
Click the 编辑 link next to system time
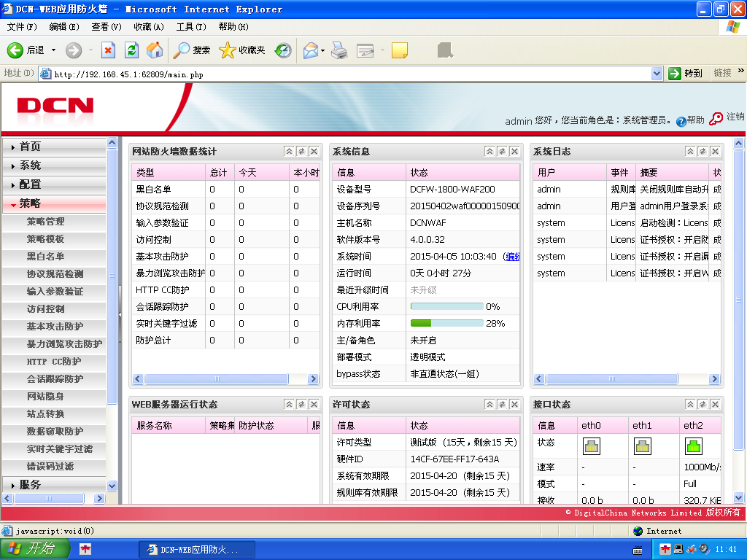(x=513, y=256)
